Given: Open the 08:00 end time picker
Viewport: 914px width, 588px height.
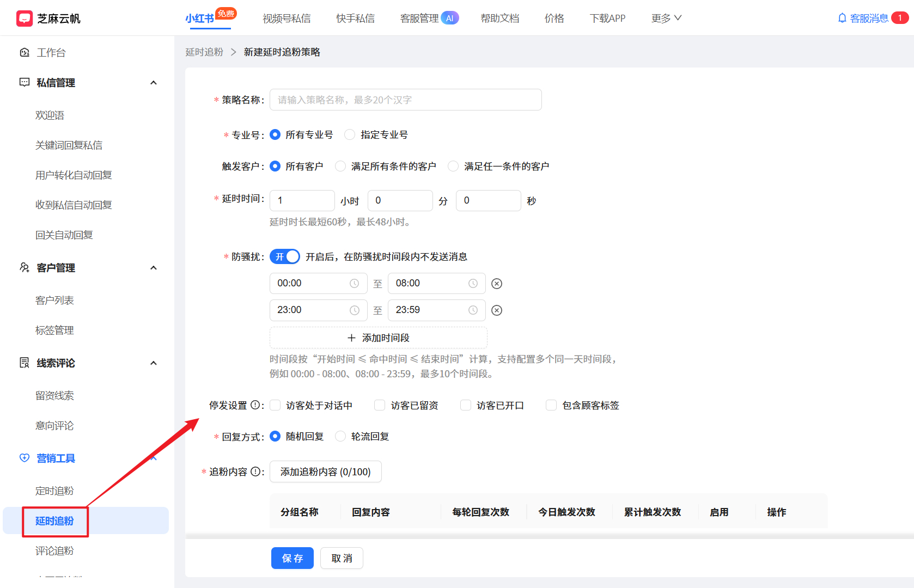Looking at the screenshot, I should [437, 284].
